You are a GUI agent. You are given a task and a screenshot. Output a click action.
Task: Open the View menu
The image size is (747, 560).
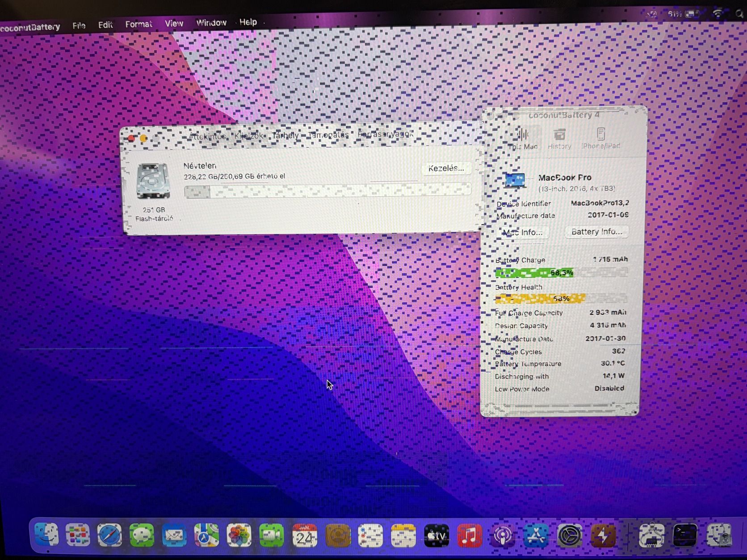[174, 23]
